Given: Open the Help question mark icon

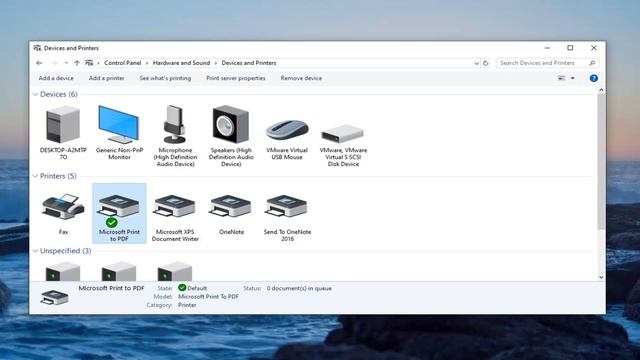Looking at the screenshot, I should (594, 78).
